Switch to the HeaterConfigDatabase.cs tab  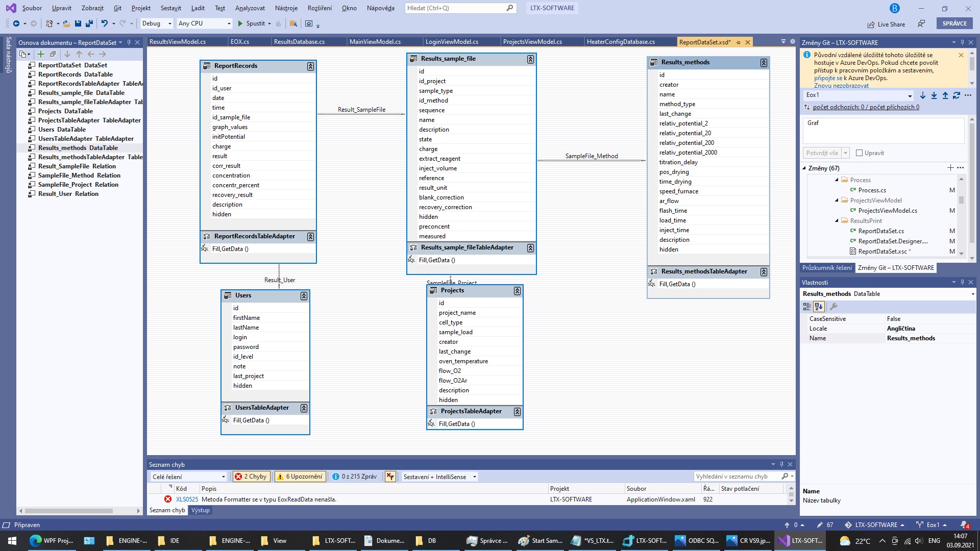pyautogui.click(x=621, y=42)
